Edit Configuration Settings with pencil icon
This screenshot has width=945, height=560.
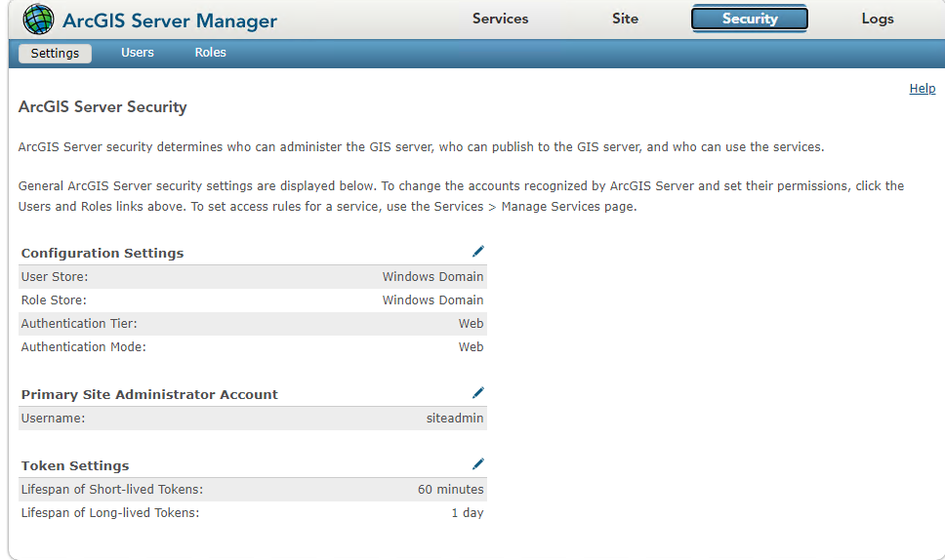478,252
